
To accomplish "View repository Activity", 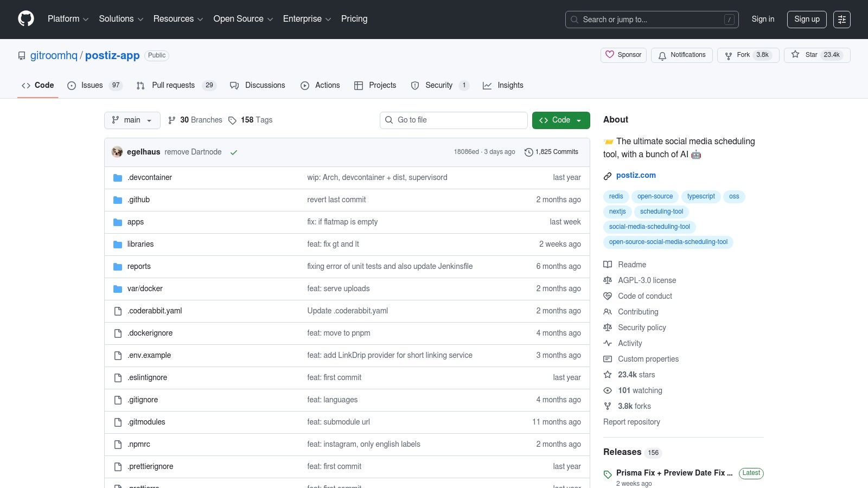I will click(623, 343).
